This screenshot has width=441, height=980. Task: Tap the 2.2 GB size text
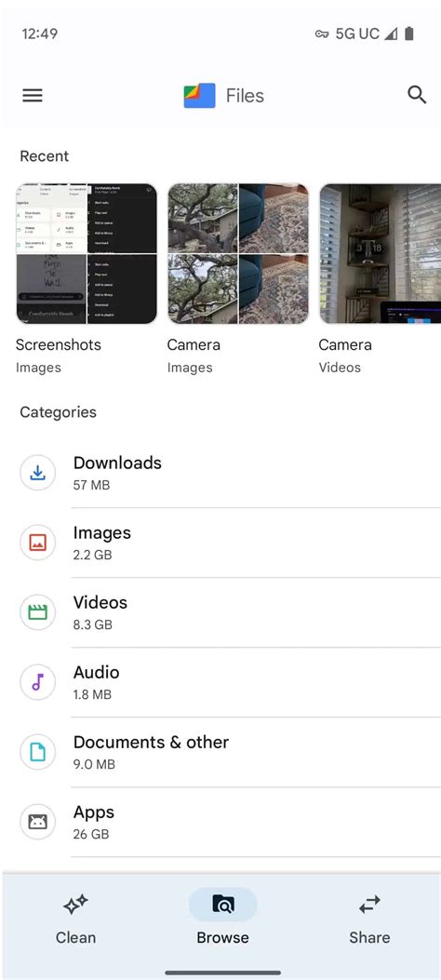[92, 555]
